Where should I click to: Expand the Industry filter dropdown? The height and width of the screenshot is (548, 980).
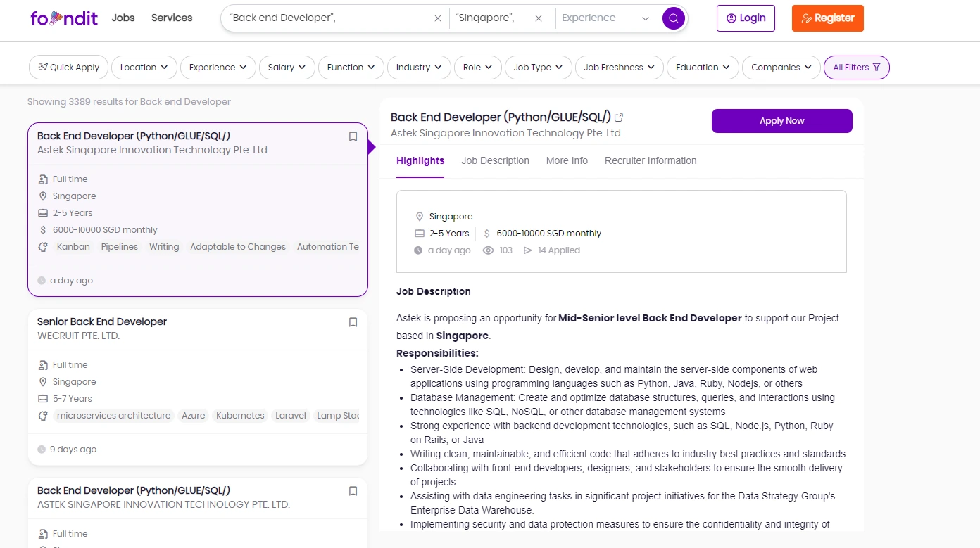tap(419, 68)
